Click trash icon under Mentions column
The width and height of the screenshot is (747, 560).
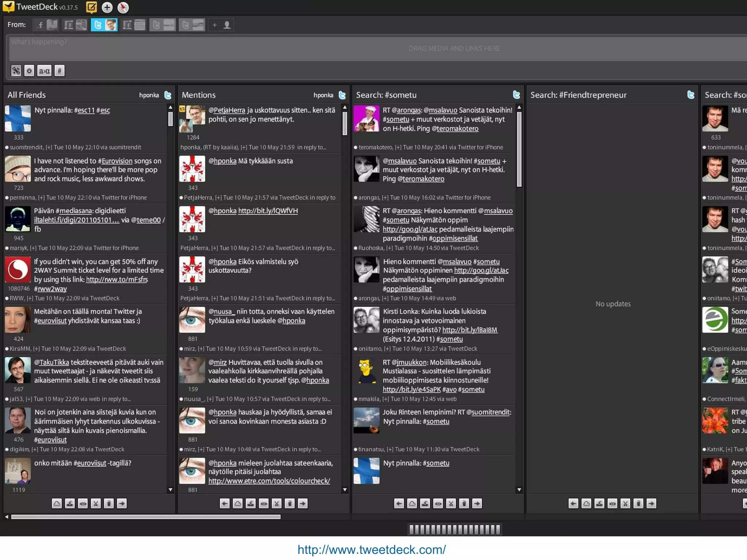pos(290,503)
